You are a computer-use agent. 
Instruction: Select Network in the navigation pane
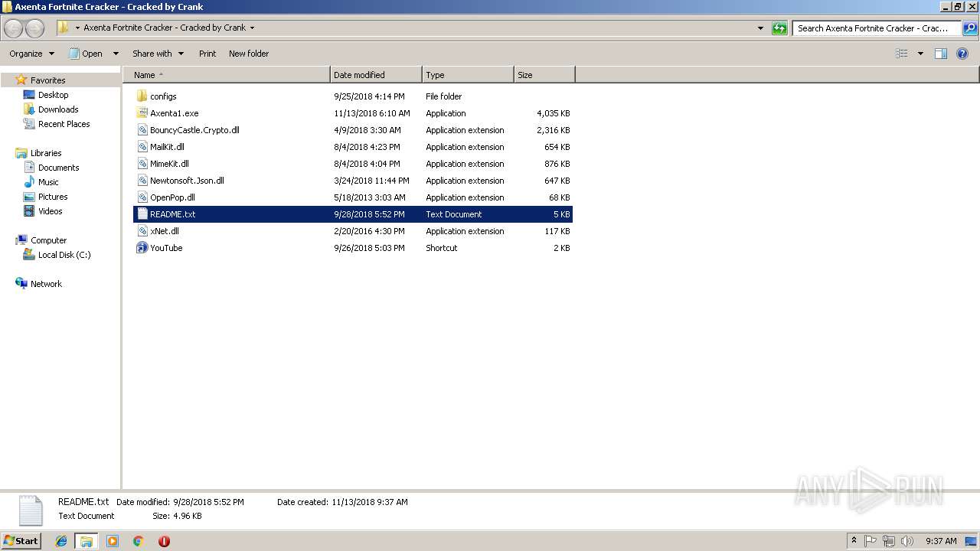pos(46,284)
